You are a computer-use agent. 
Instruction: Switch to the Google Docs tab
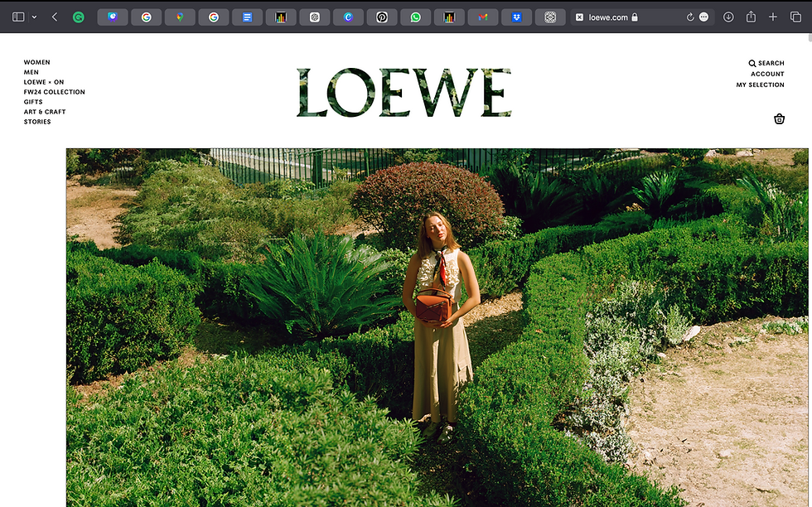247,17
